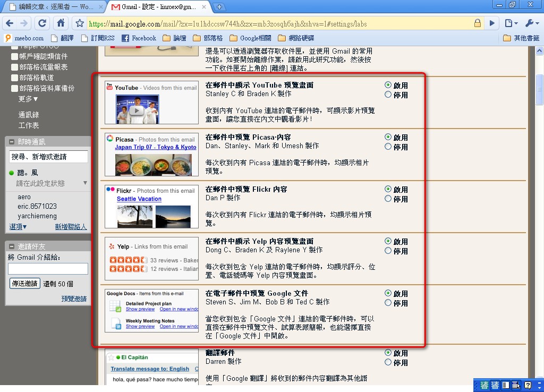The width and height of the screenshot is (544, 392).
Task: Open chat with aero
Action: [x=24, y=197]
